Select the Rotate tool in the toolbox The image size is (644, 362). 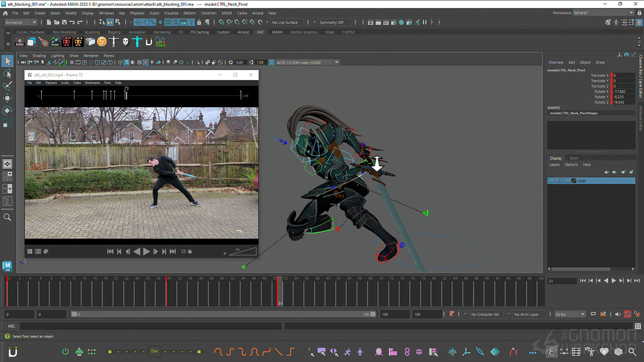click(7, 110)
